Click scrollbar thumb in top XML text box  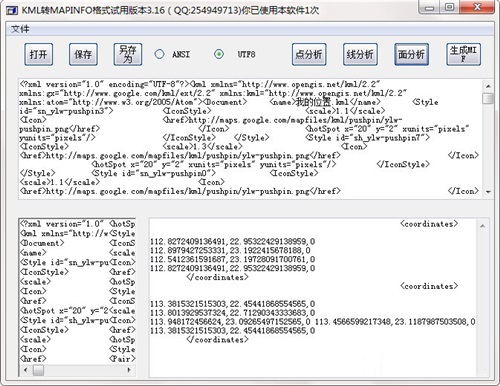[x=488, y=98]
